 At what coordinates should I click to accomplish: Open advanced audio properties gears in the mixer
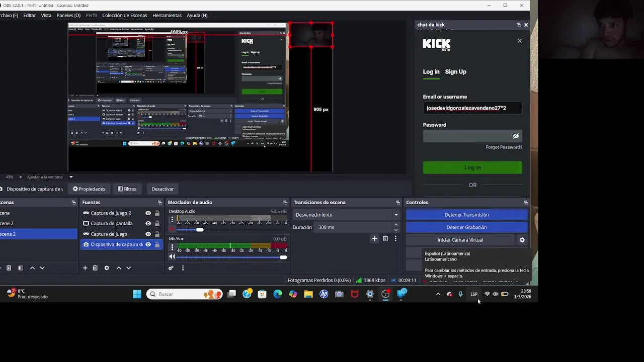(171, 268)
